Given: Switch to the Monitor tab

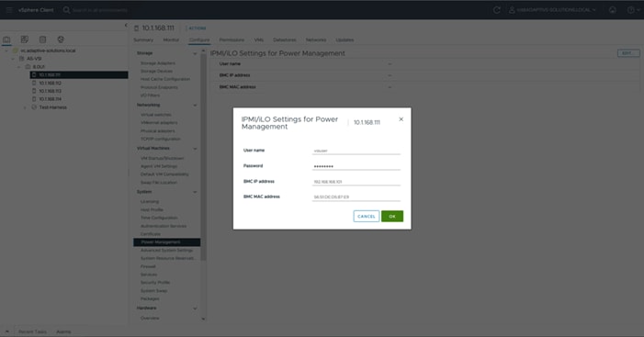Looking at the screenshot, I should pyautogui.click(x=171, y=39).
